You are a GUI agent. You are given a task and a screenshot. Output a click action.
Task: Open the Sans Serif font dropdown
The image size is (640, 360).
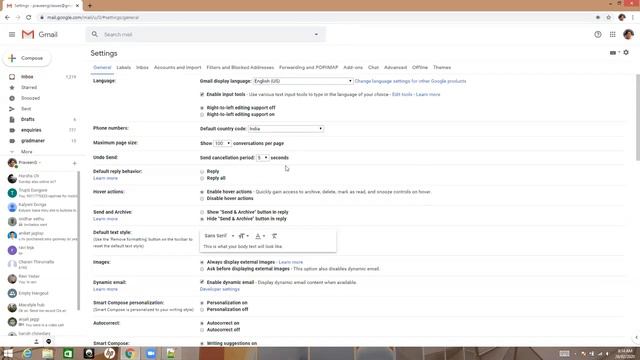[219, 236]
